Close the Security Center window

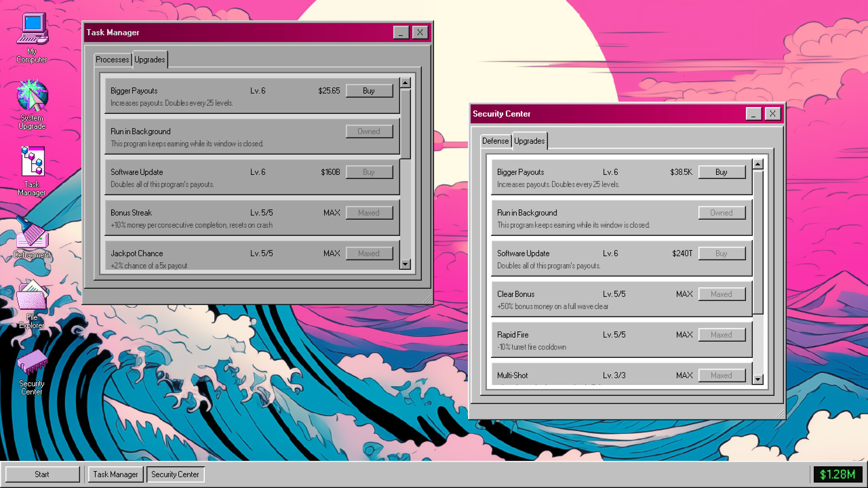(773, 114)
